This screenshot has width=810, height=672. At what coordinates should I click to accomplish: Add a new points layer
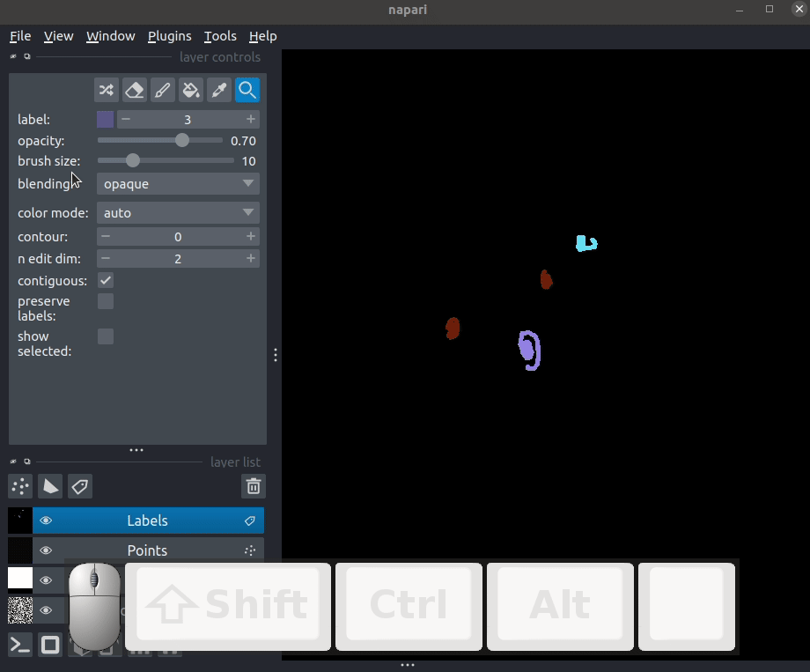pos(19,486)
